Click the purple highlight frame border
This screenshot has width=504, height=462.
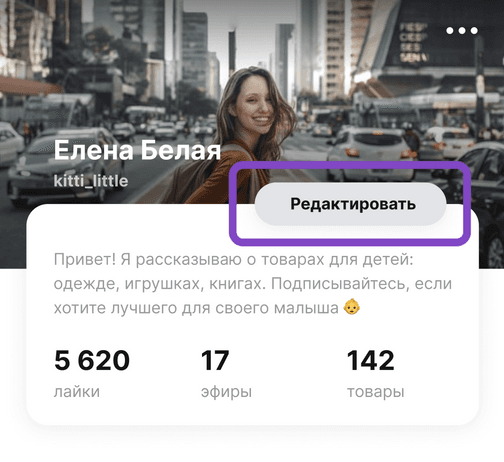(350, 164)
